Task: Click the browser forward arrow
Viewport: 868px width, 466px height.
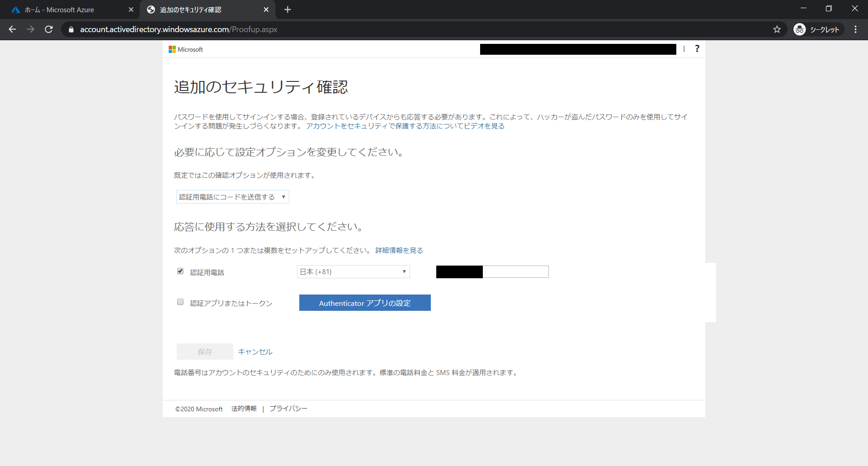Action: pos(31,29)
